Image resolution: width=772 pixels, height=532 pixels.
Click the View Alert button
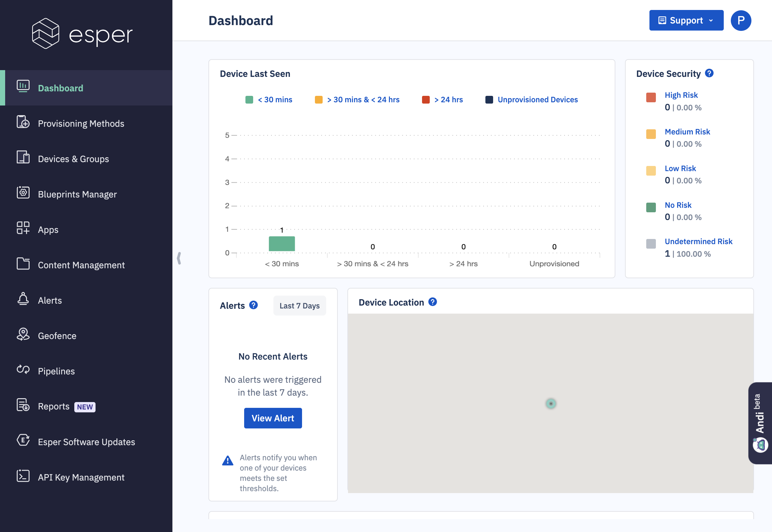pyautogui.click(x=273, y=418)
